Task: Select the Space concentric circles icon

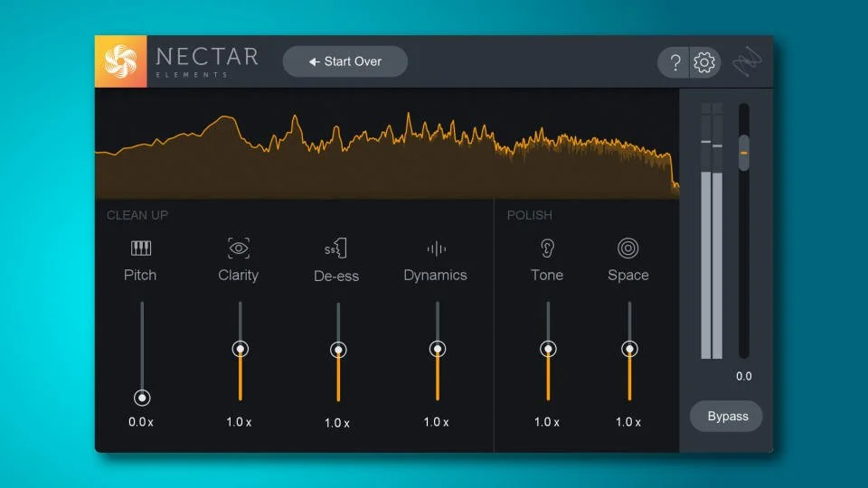Action: [627, 248]
